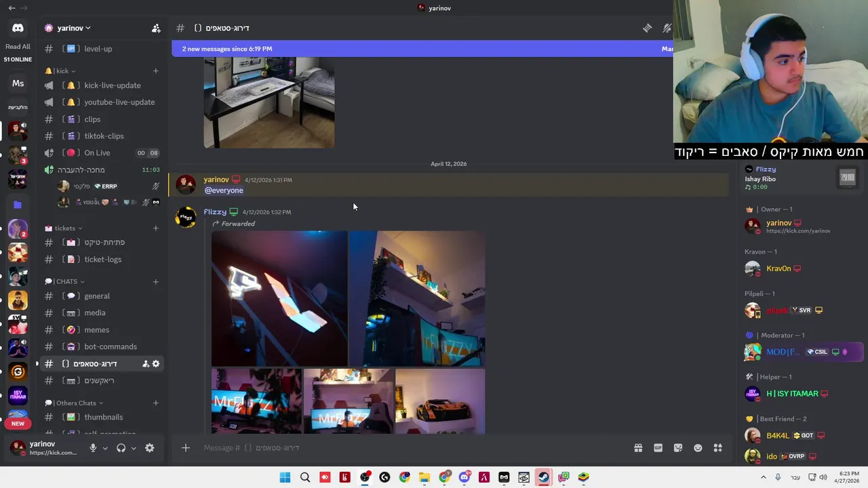The width and height of the screenshot is (868, 488).
Task: Open the orange Lego car image
Action: [440, 401]
